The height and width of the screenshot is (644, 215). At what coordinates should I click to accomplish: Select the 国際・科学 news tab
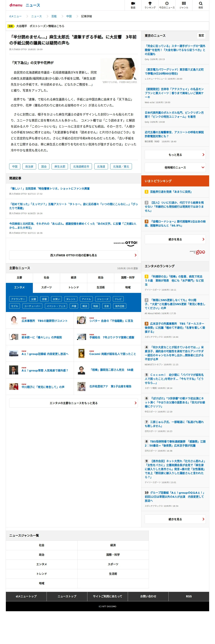(x=128, y=278)
